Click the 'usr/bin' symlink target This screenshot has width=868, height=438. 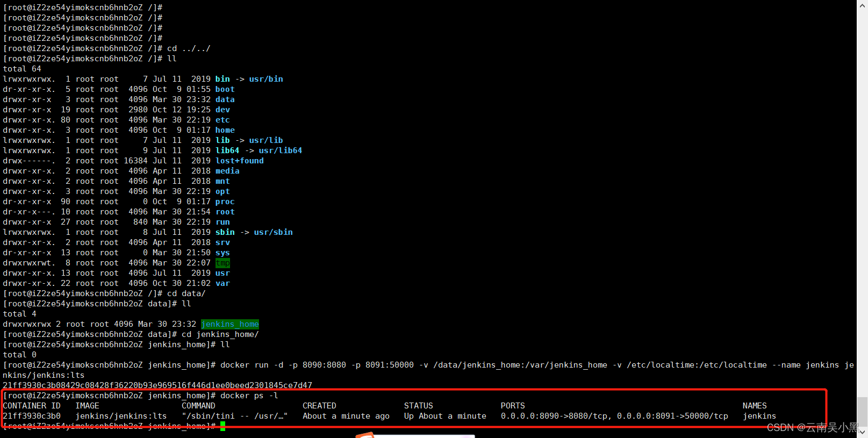pyautogui.click(x=266, y=79)
